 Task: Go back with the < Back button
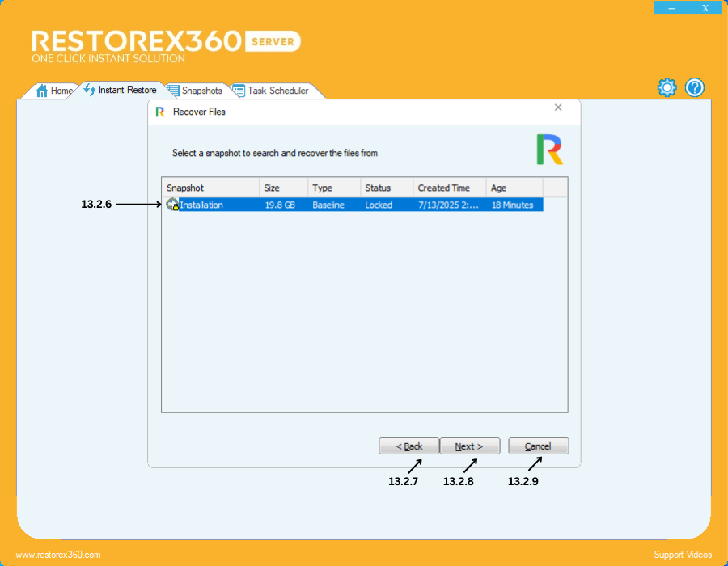click(x=409, y=446)
